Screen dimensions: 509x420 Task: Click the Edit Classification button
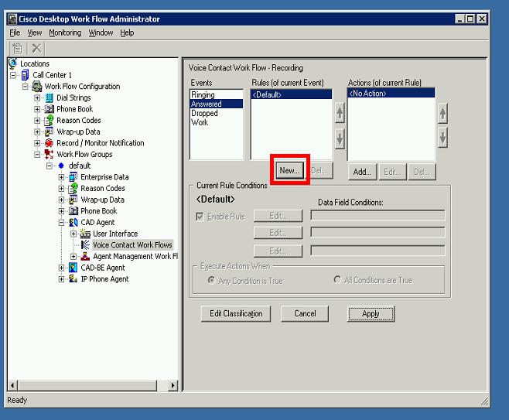pos(236,313)
